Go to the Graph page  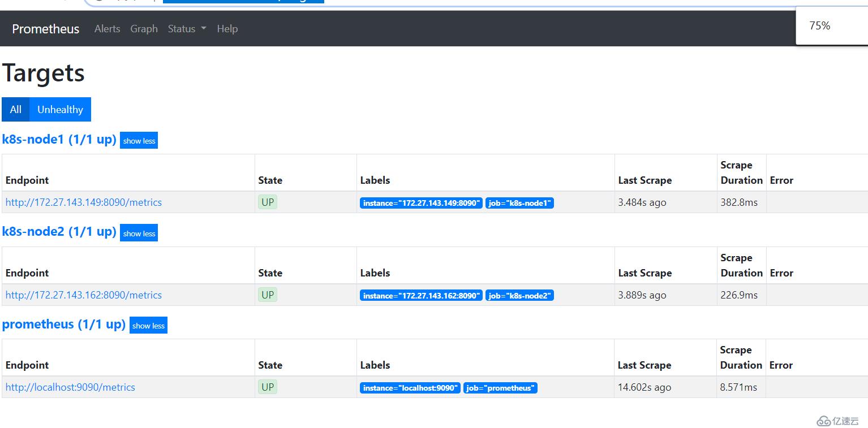click(144, 29)
